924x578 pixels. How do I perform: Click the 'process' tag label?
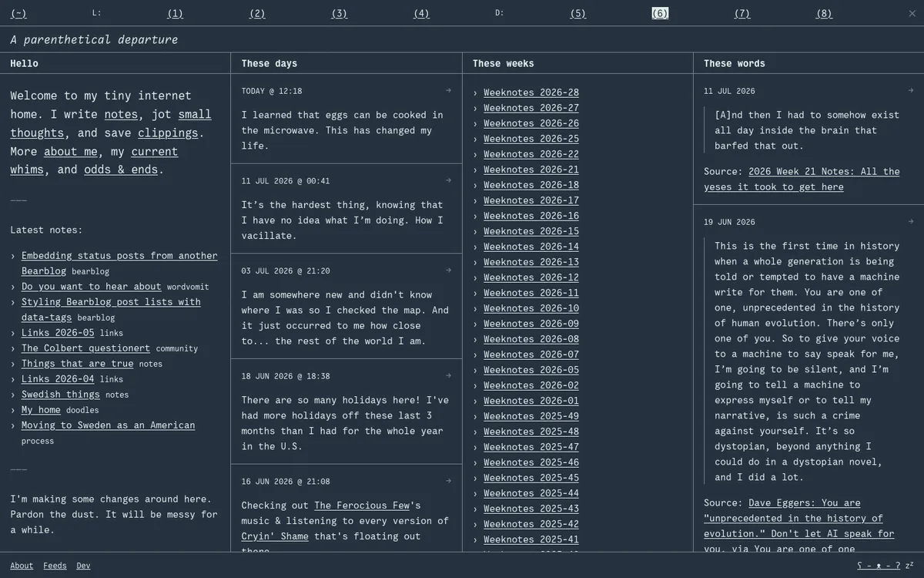(x=38, y=441)
